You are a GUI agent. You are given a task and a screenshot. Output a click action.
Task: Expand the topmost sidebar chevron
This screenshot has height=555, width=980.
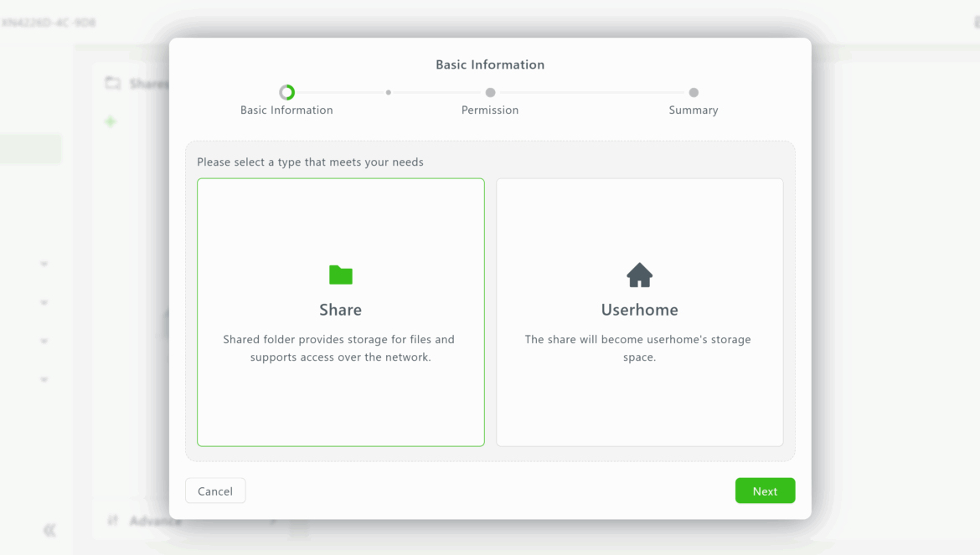point(44,264)
